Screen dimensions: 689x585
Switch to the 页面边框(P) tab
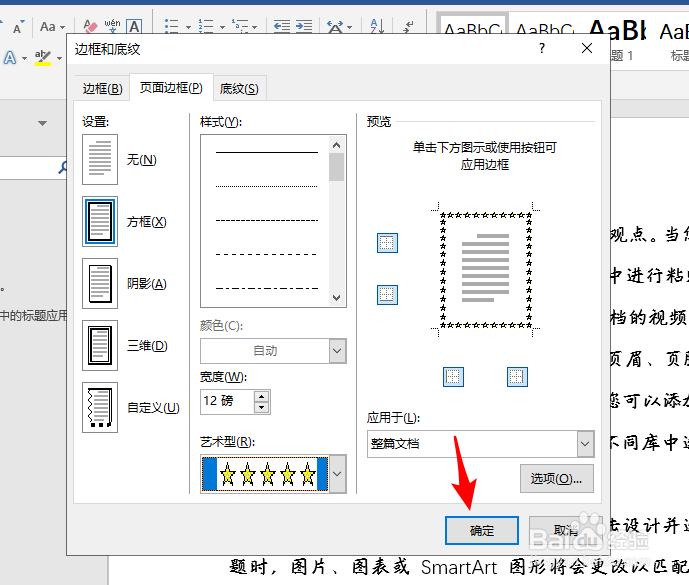[171, 87]
